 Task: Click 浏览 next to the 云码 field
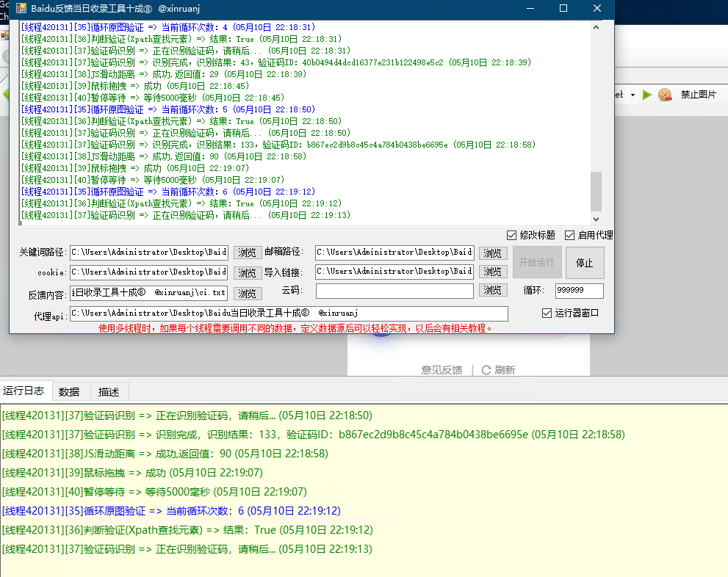pos(493,290)
